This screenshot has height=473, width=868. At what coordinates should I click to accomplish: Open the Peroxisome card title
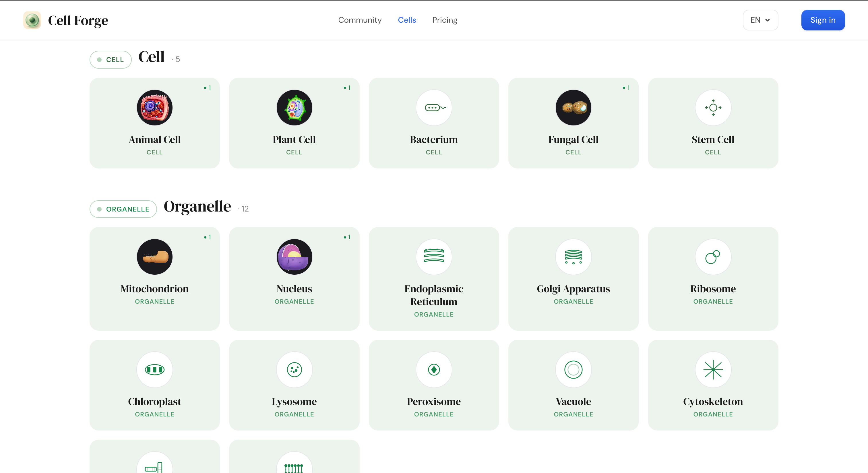434,402
